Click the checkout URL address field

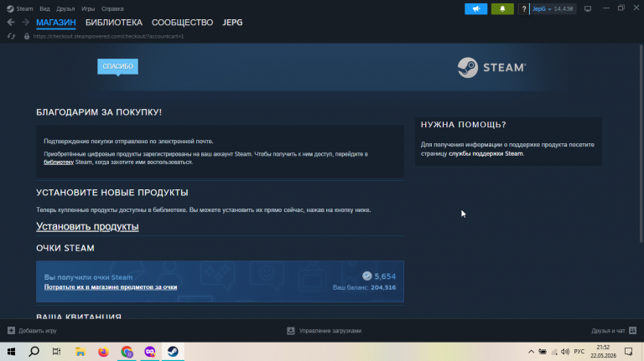pyautogui.click(x=108, y=37)
